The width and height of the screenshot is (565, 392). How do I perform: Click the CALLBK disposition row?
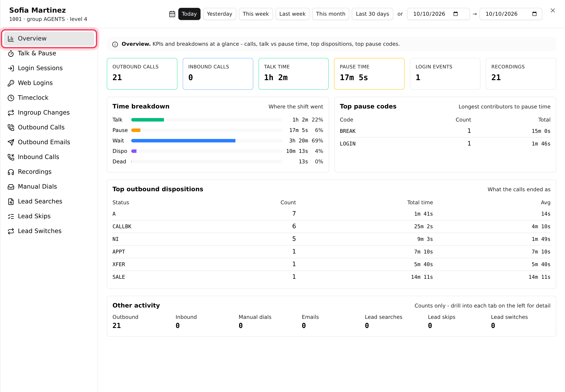pyautogui.click(x=331, y=226)
